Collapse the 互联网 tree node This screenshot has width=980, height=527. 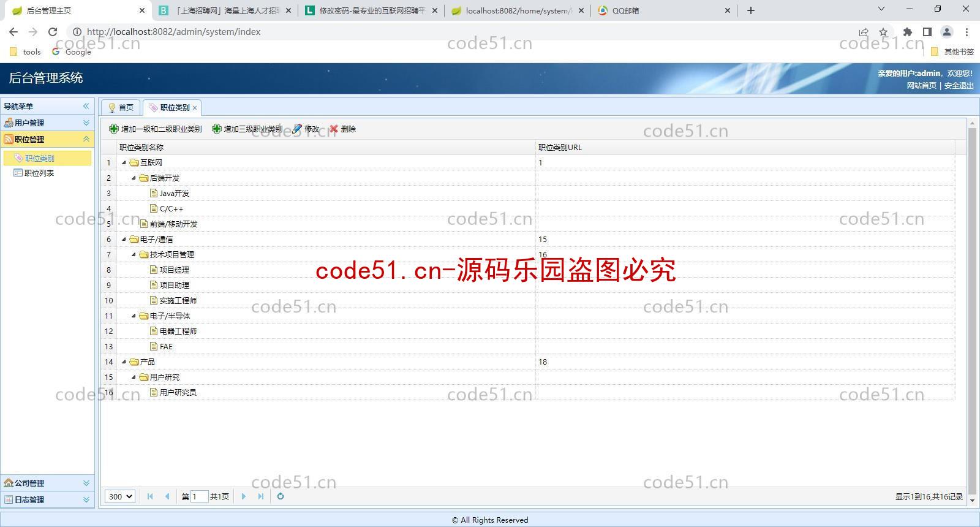[x=124, y=162]
